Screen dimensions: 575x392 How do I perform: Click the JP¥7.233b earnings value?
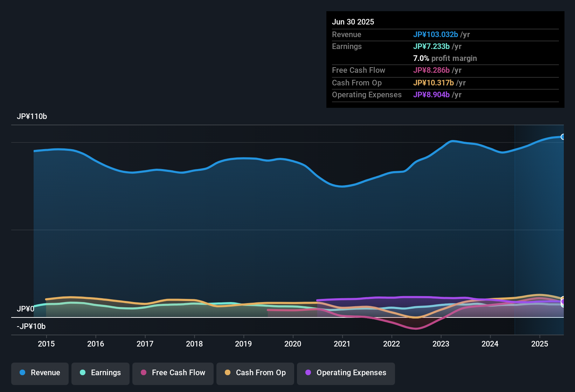click(431, 46)
